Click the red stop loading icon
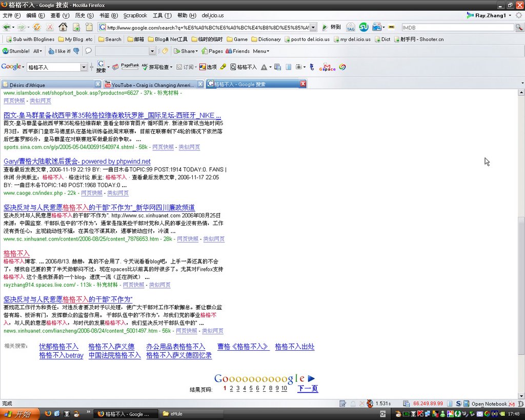525x420 pixels. (50, 27)
